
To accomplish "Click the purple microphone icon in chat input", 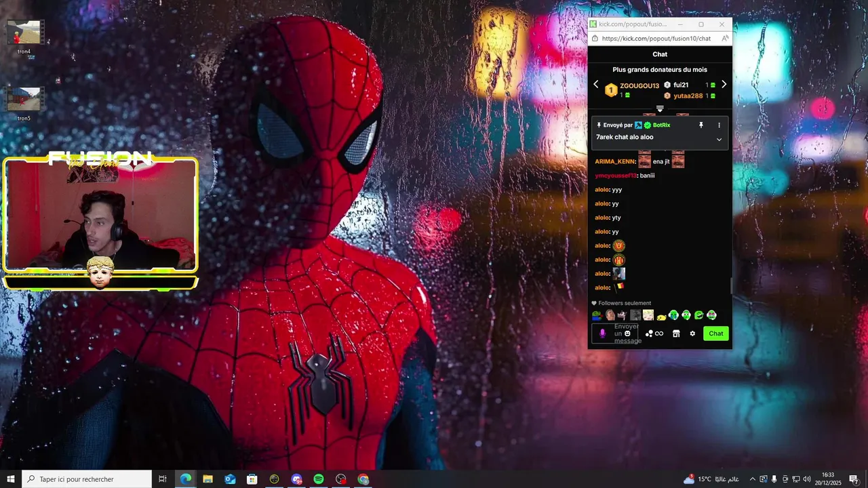I will (x=602, y=333).
